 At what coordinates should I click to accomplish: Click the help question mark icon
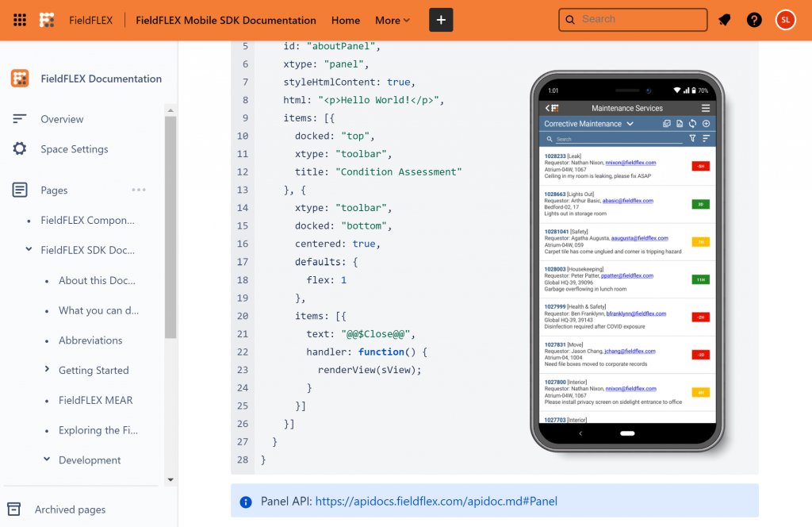pyautogui.click(x=754, y=20)
